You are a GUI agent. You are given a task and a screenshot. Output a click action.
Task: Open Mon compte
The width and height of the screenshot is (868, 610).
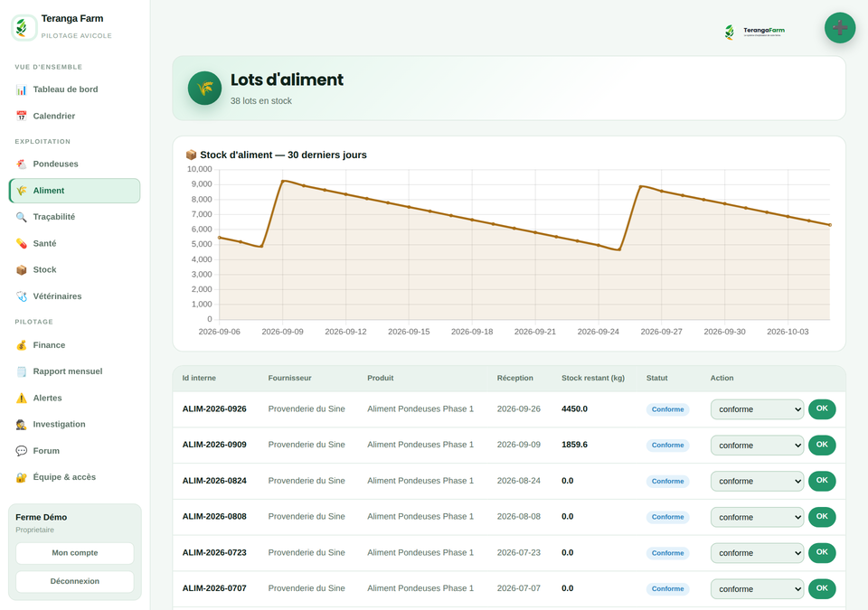[x=75, y=553]
